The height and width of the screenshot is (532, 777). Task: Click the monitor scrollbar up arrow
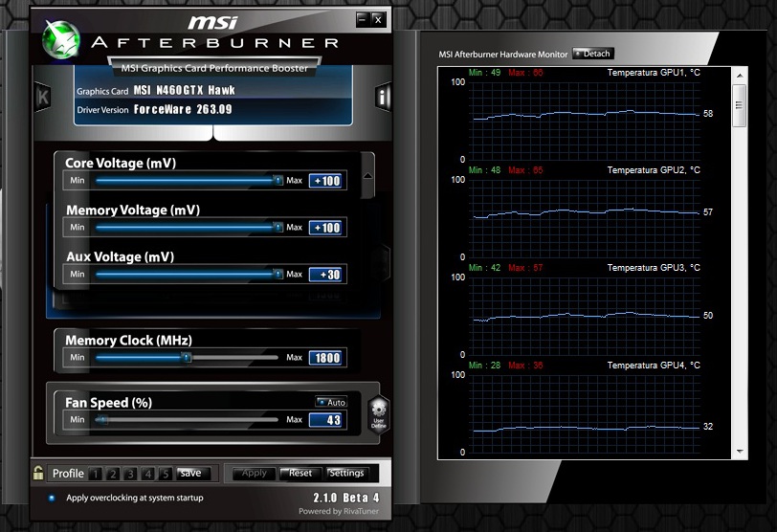click(740, 76)
